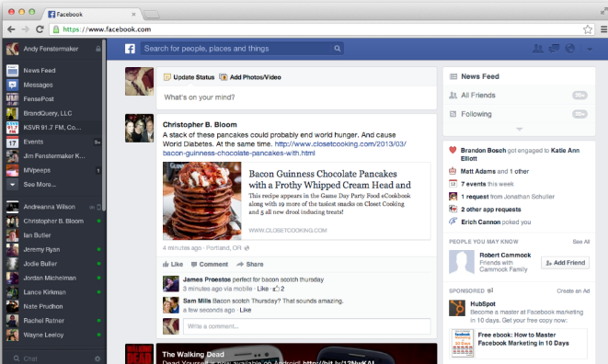Click the News Feed heading icon
Viewport: 608px width, 364px height.
[x=453, y=77]
